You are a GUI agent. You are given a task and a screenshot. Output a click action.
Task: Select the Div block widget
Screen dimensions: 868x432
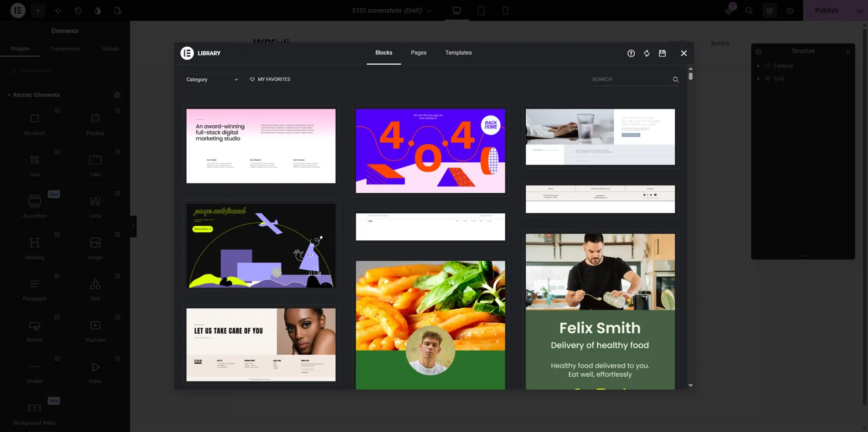[x=35, y=124]
